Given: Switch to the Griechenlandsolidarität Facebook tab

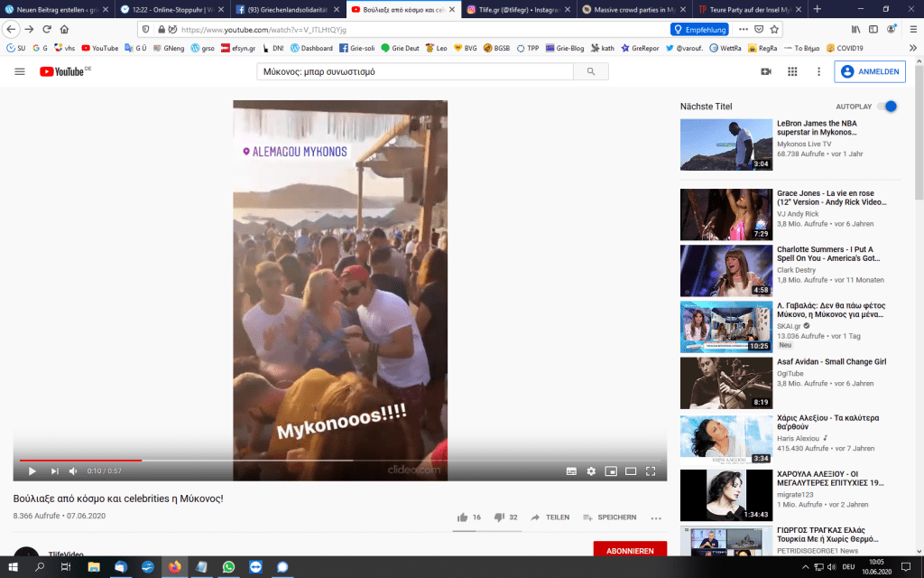Looking at the screenshot, I should pyautogui.click(x=286, y=9).
